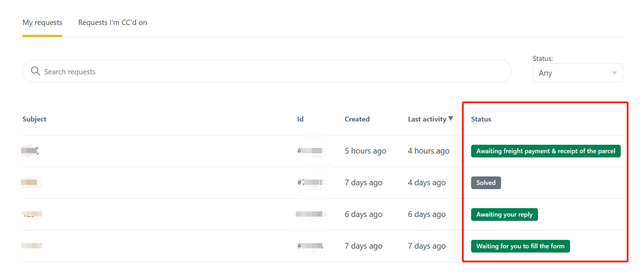Open the Requests I'm CC'd on tab
This screenshot has width=644, height=280.
coord(113,23)
